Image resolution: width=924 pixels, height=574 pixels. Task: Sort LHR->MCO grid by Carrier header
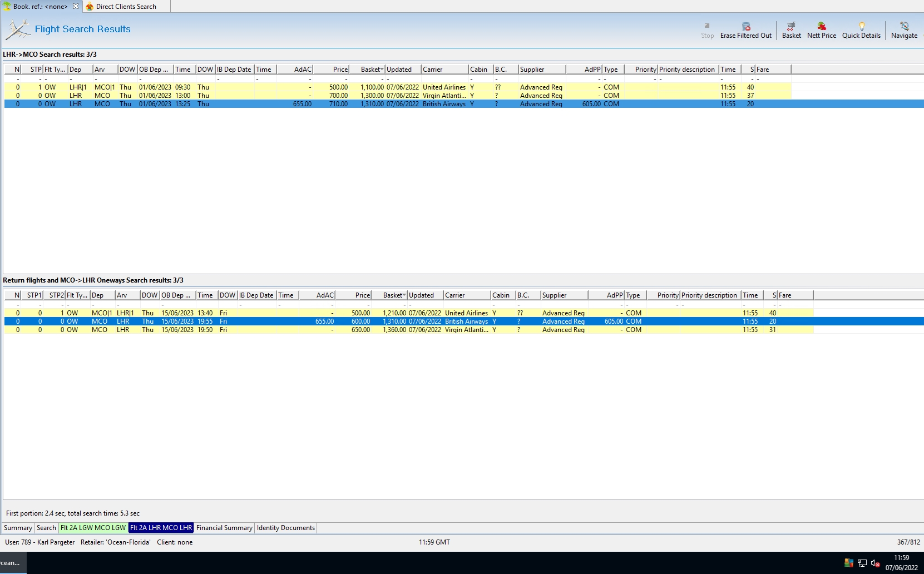(x=444, y=70)
